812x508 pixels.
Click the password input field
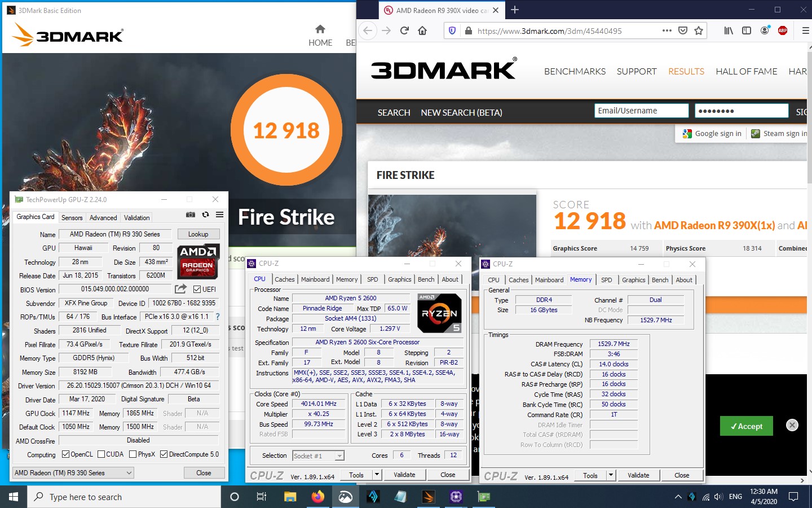742,111
